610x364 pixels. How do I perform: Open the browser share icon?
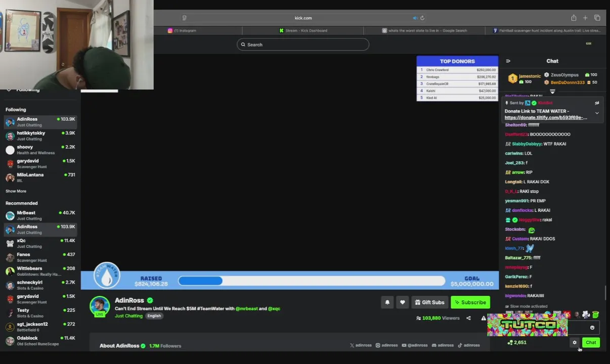pyautogui.click(x=574, y=18)
